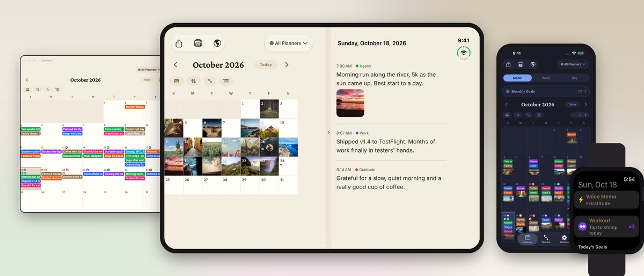Open the 8:07 AM Work entry
This screenshot has width=644, height=276.
point(386,142)
